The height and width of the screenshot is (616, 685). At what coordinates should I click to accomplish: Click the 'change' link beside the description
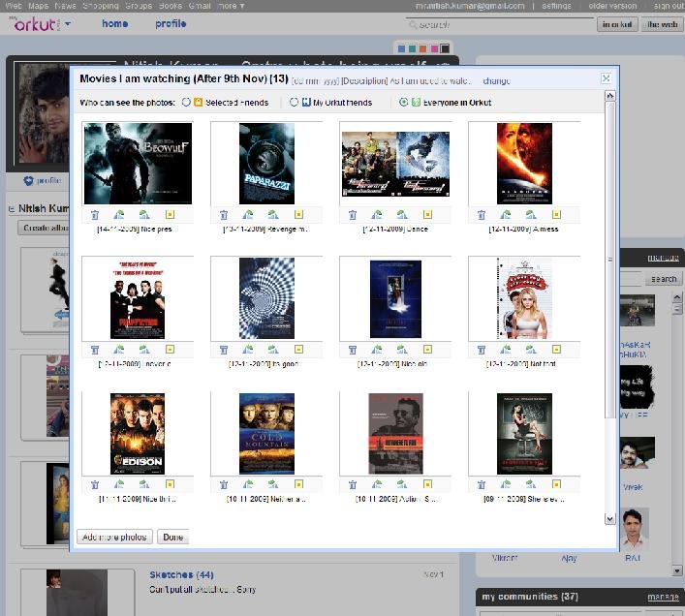pos(496,81)
